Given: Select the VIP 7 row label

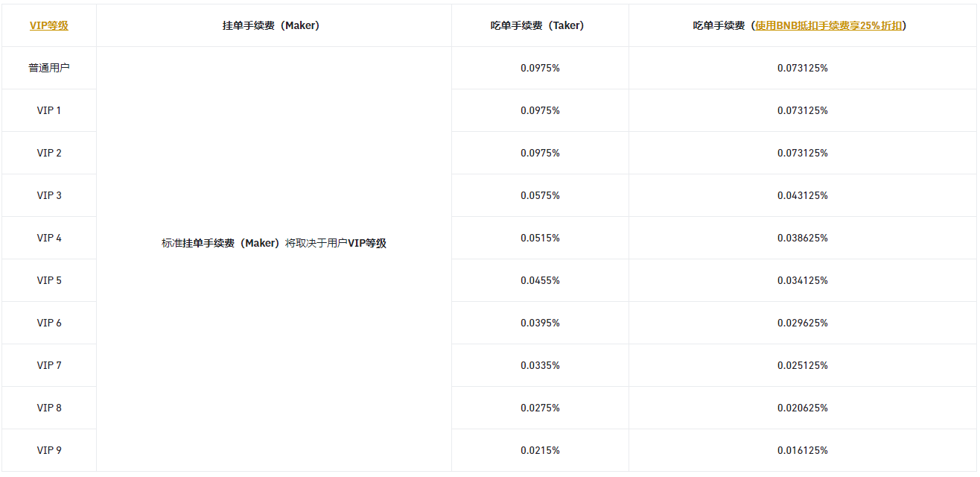Looking at the screenshot, I should (x=49, y=365).
